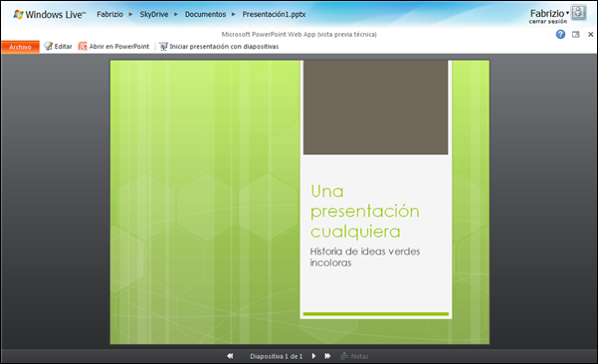
Task: Click the Diapositiva 1 de 1 indicator
Action: click(277, 356)
